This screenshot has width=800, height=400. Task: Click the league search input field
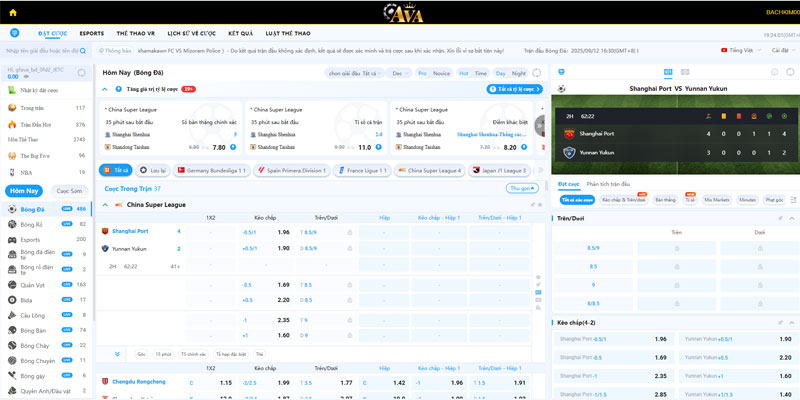[42, 51]
